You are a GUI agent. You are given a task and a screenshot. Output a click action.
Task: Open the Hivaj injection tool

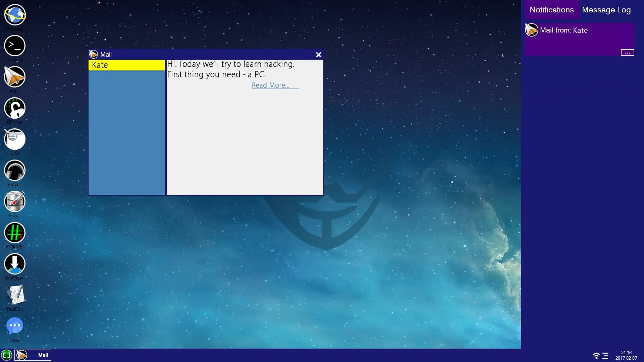tap(14, 201)
